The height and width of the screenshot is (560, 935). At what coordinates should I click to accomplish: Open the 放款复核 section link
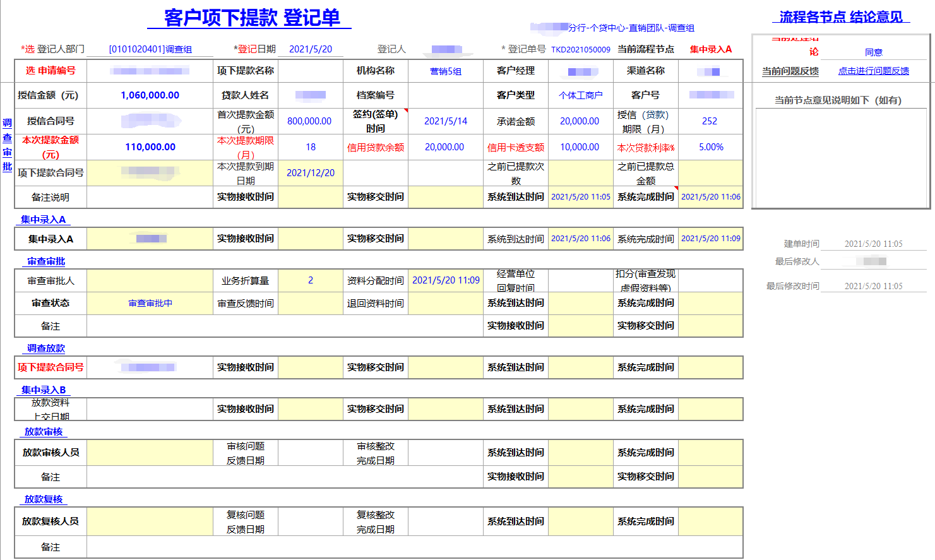click(44, 499)
